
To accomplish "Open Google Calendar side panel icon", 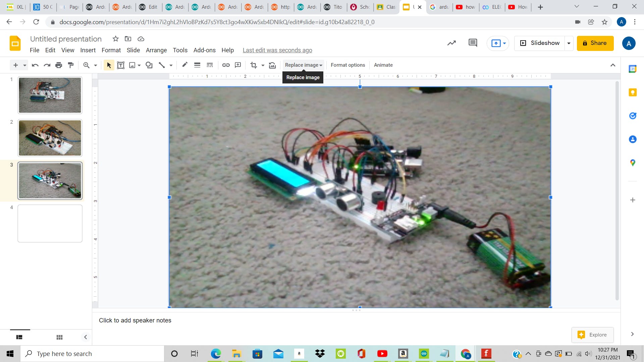I will point(633,69).
